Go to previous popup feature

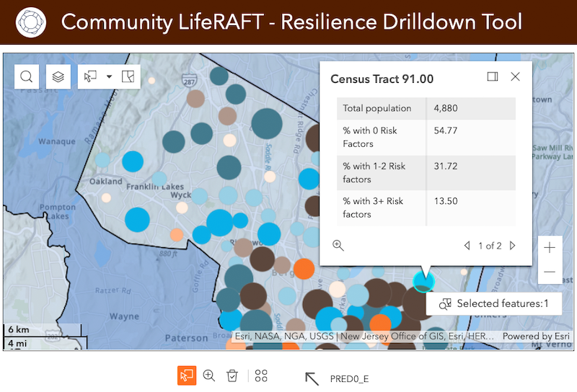point(467,246)
